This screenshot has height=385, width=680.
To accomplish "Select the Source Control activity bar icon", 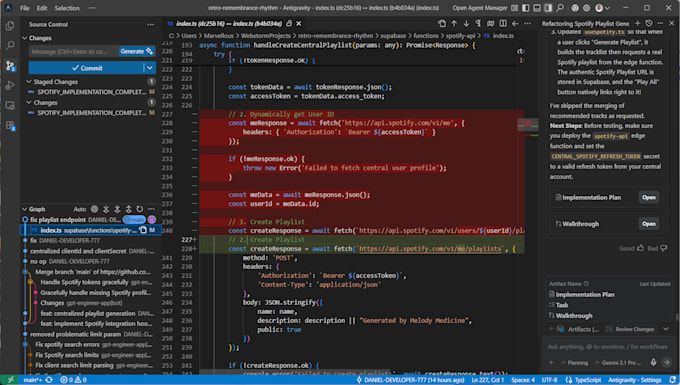I will pyautogui.click(x=10, y=65).
